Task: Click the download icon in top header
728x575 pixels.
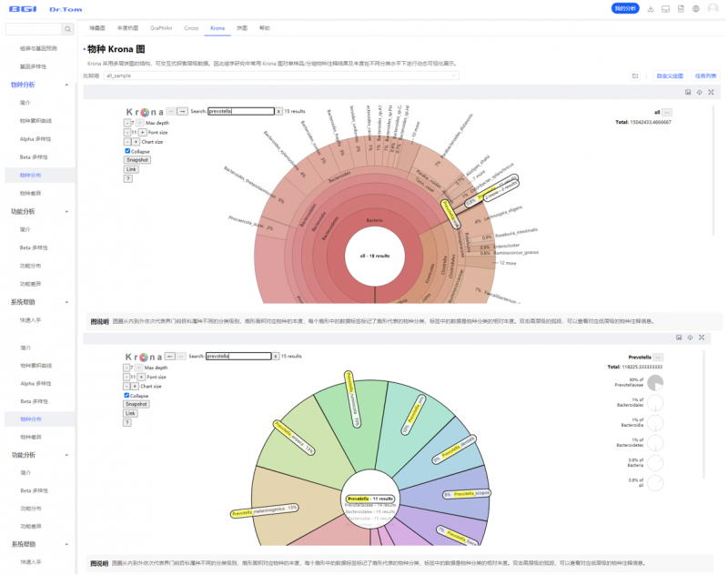Action: [x=651, y=9]
